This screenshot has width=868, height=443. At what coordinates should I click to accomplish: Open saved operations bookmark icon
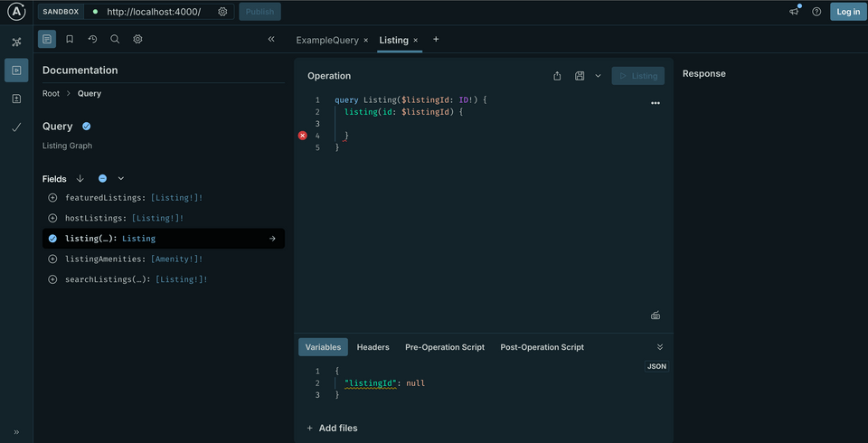tap(70, 39)
